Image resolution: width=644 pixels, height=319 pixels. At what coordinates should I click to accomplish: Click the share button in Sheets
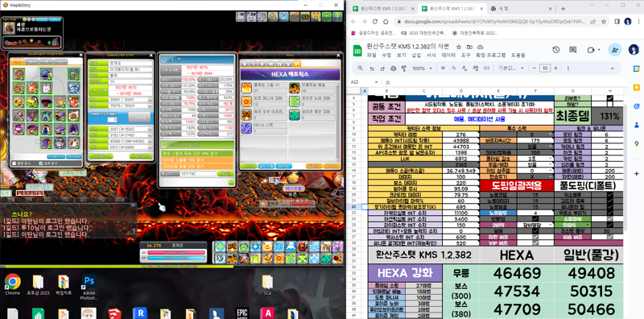pos(615,49)
